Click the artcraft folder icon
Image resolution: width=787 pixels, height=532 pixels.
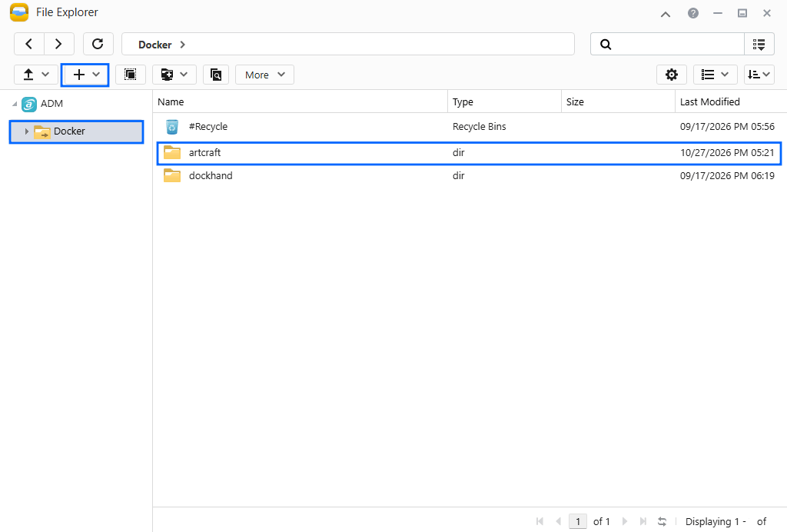pos(172,152)
